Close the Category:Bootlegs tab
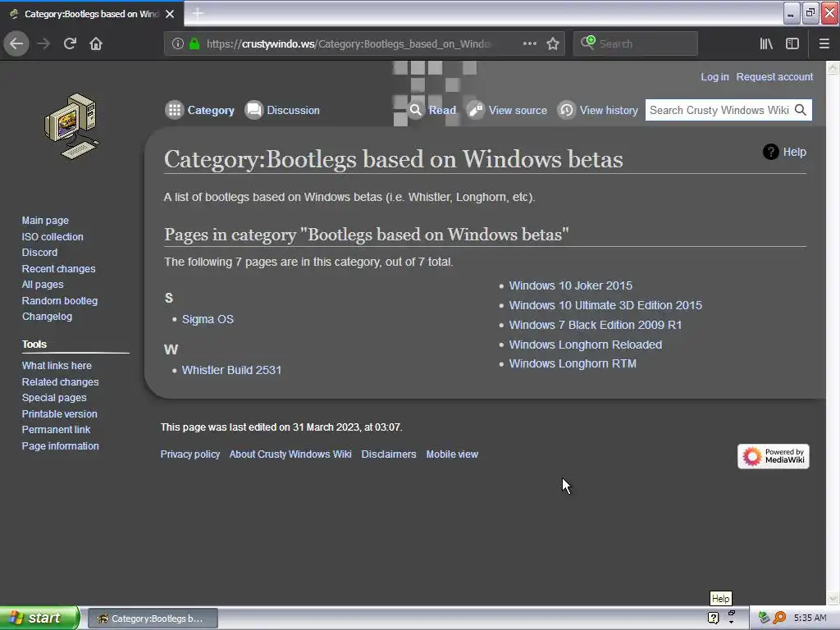Screen dimensions: 840x630 coord(170,14)
